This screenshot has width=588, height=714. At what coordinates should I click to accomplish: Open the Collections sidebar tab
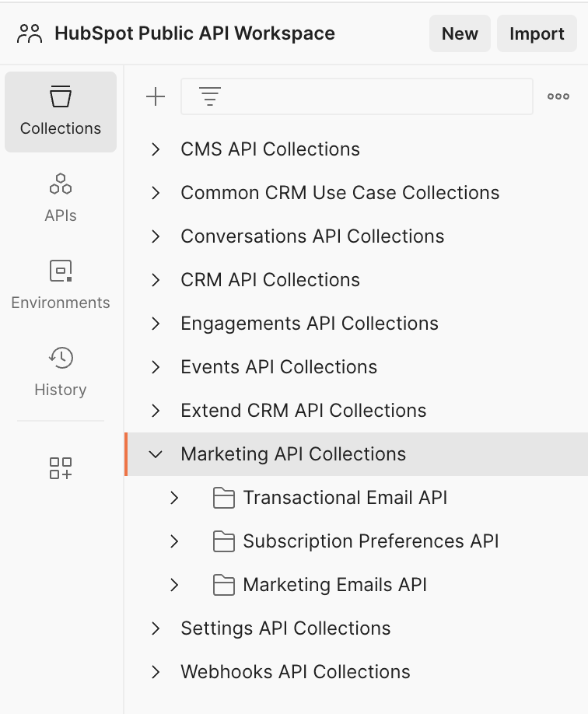coord(61,112)
